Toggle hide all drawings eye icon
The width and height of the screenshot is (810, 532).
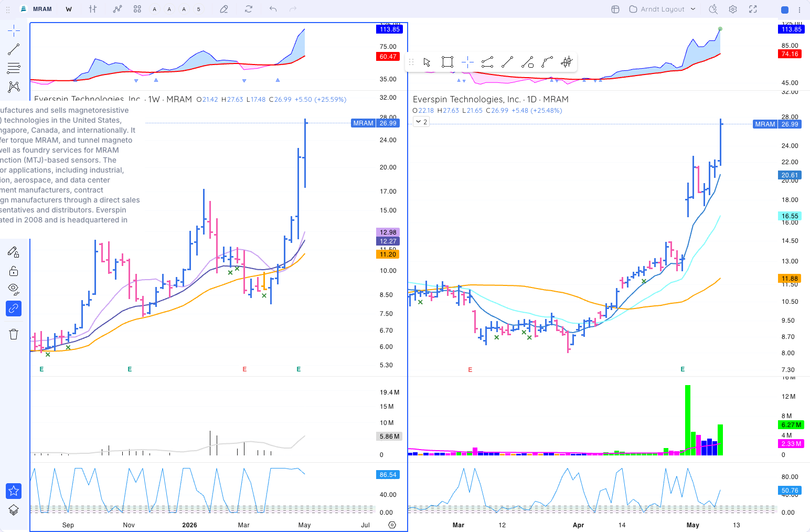pos(14,289)
